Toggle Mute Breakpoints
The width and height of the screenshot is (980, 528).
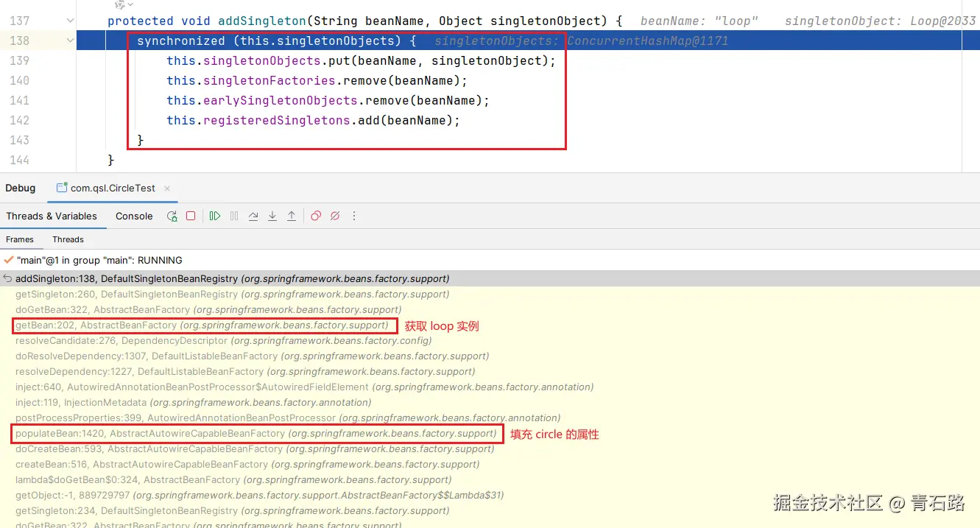(x=335, y=216)
